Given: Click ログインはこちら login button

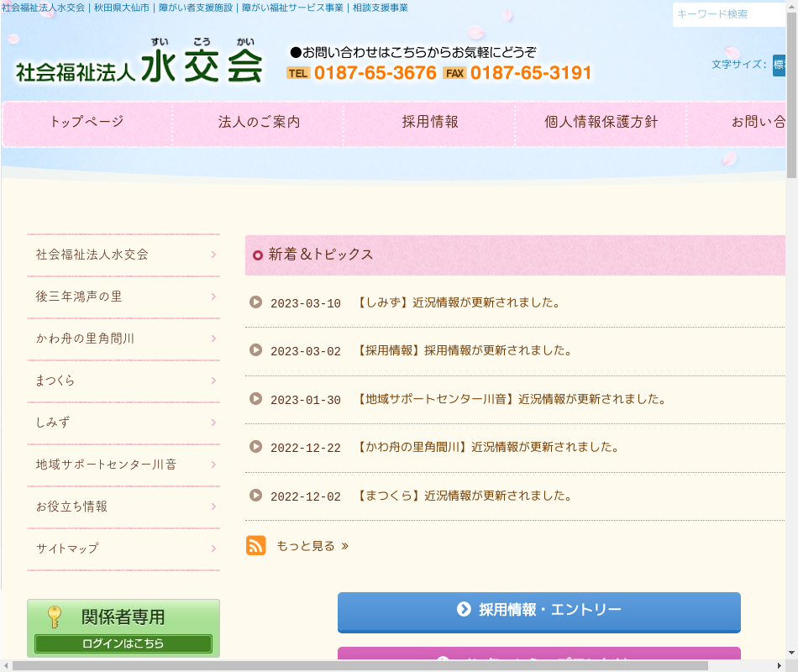Looking at the screenshot, I should (123, 643).
